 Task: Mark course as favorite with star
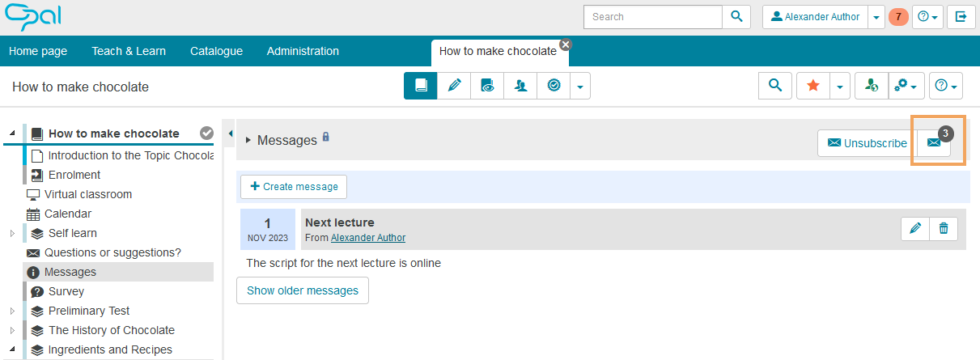(813, 86)
